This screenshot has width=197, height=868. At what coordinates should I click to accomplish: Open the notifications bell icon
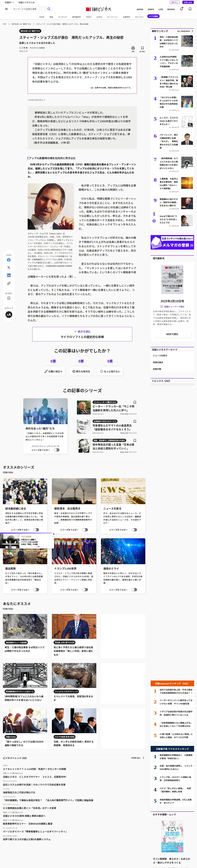click(182, 9)
